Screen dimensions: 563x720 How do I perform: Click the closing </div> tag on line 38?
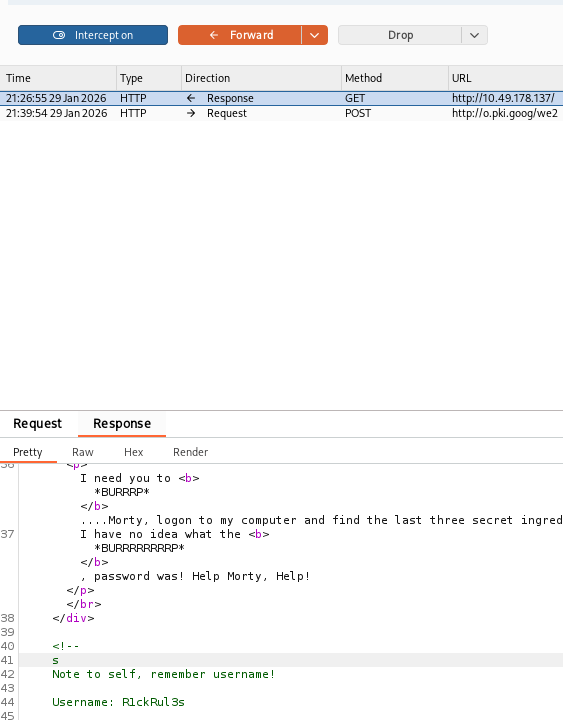(73, 618)
